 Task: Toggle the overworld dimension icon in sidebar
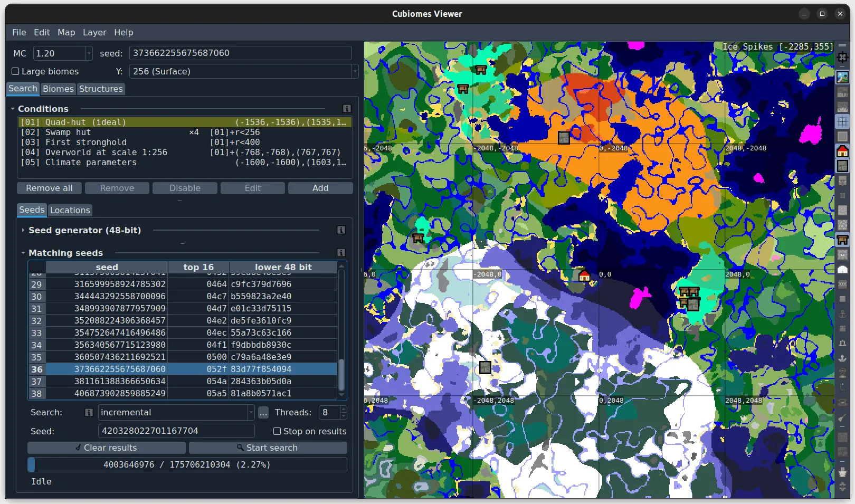point(842,78)
